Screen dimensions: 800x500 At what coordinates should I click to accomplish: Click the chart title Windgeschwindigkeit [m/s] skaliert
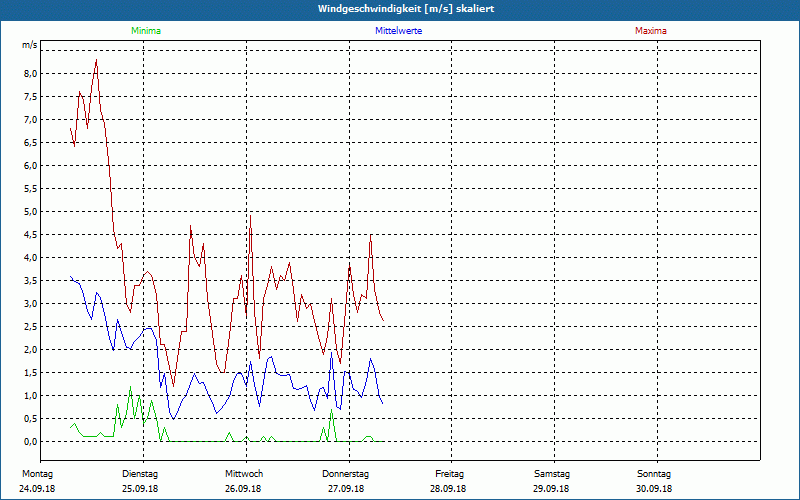point(406,9)
